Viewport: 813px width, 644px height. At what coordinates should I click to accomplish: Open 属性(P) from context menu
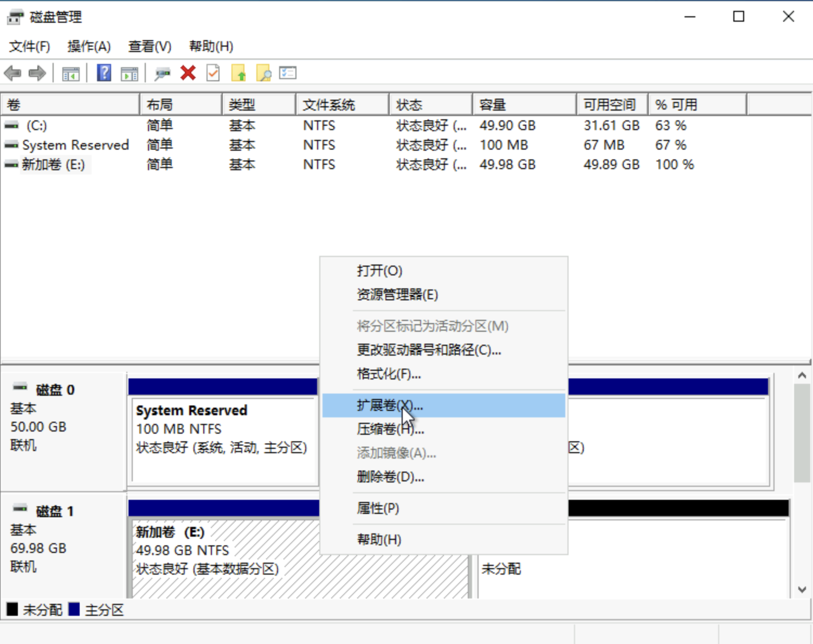(x=443, y=508)
